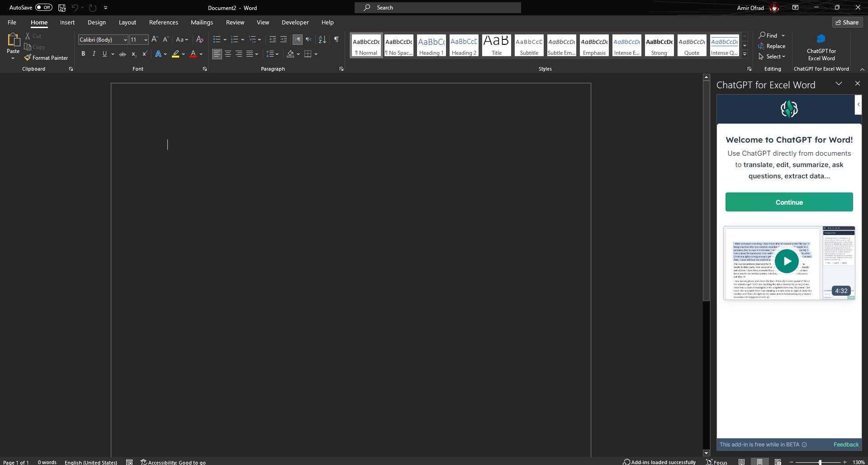
Task: Open the Sort tool in the Paragraph group
Action: (322, 39)
